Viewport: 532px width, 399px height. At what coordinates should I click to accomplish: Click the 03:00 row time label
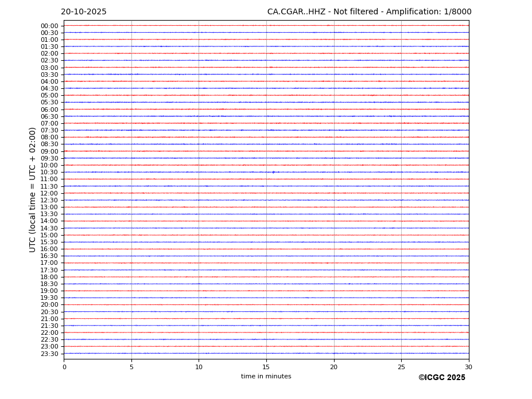point(49,68)
